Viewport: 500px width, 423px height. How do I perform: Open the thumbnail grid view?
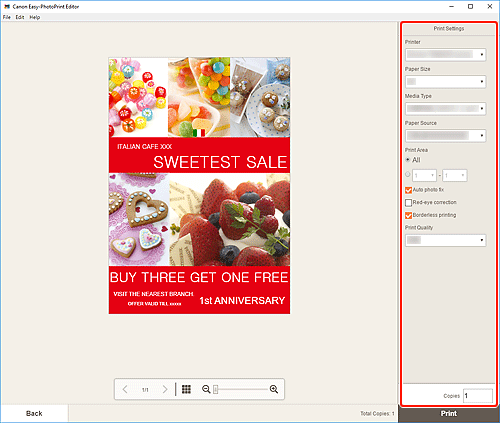point(186,389)
